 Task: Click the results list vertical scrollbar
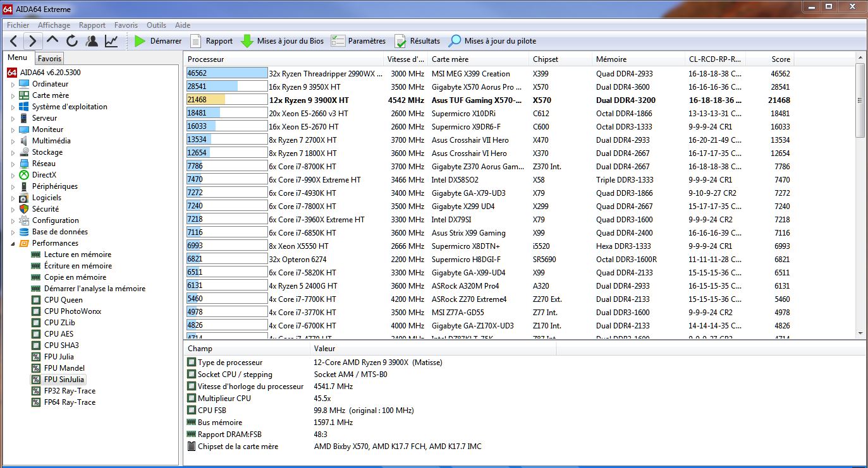[x=860, y=196]
